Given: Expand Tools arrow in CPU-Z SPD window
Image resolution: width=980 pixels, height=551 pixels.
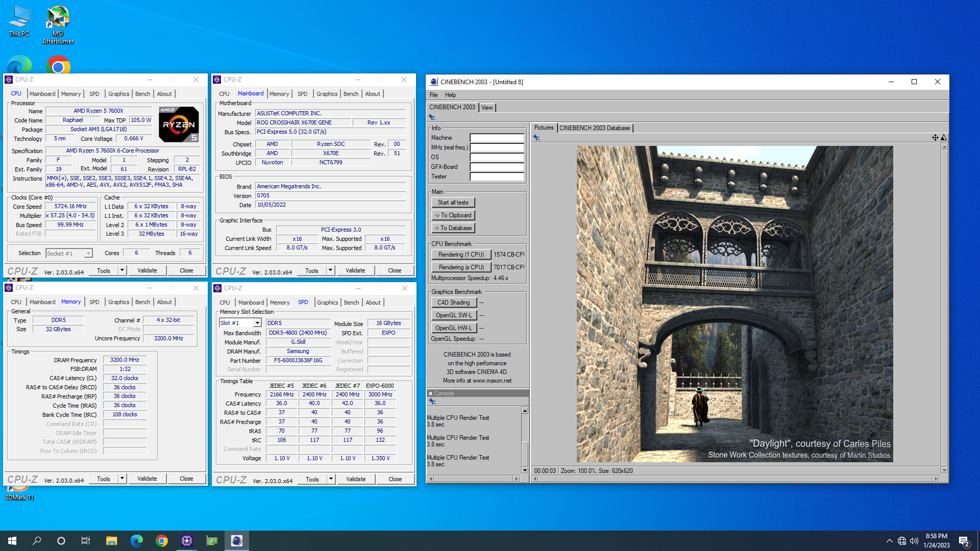Looking at the screenshot, I should (x=331, y=479).
